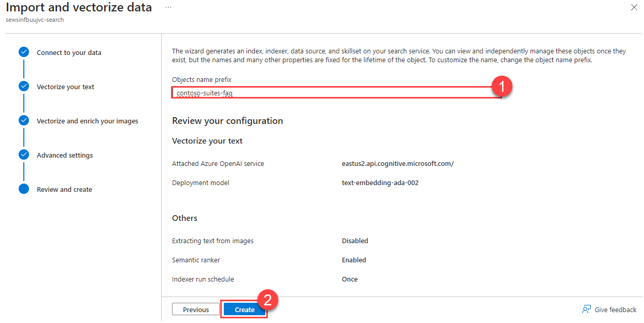Select the contoso-suites-faq prefix text
The width and height of the screenshot is (644, 323).
(x=204, y=93)
